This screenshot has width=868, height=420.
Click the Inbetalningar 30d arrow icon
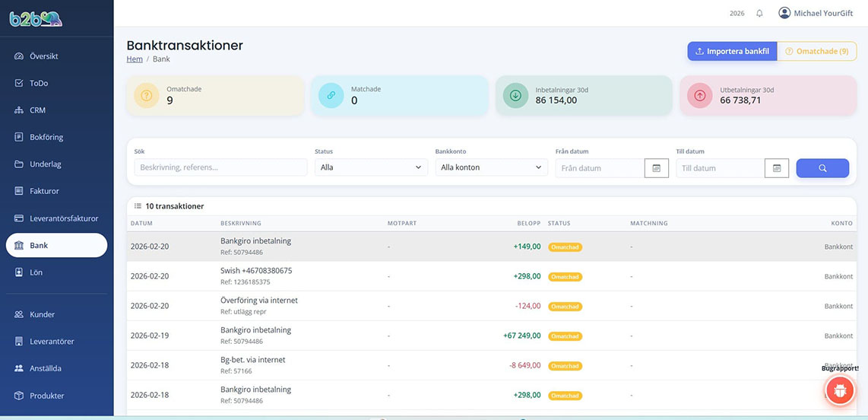(515, 95)
